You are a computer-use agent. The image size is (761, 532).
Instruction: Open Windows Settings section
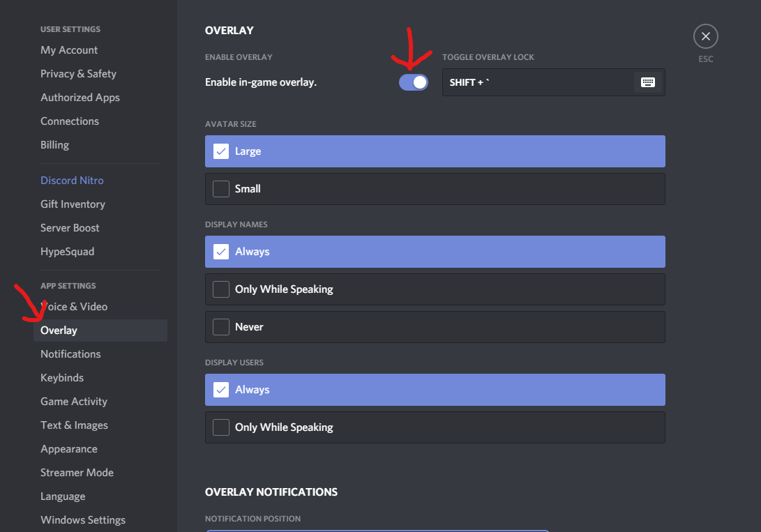coord(83,520)
